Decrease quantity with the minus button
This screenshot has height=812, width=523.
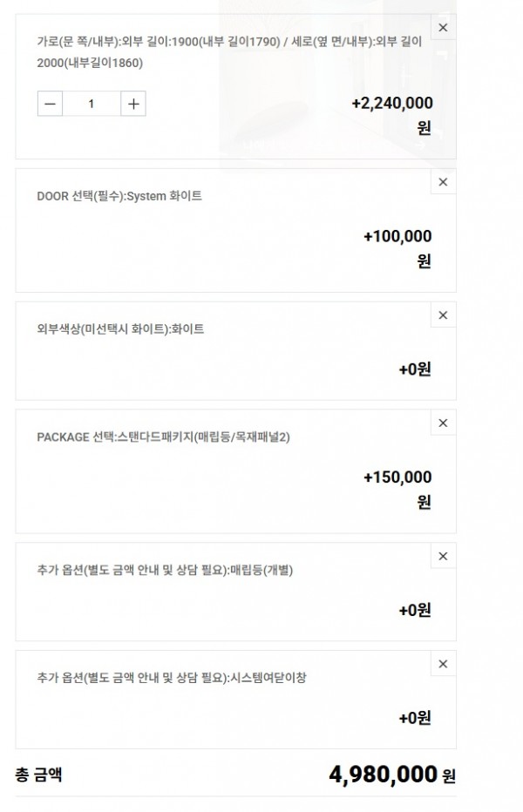pyautogui.click(x=51, y=104)
